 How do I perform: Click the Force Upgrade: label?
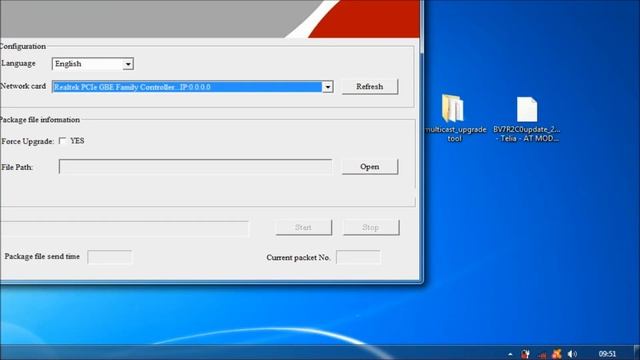(27, 141)
